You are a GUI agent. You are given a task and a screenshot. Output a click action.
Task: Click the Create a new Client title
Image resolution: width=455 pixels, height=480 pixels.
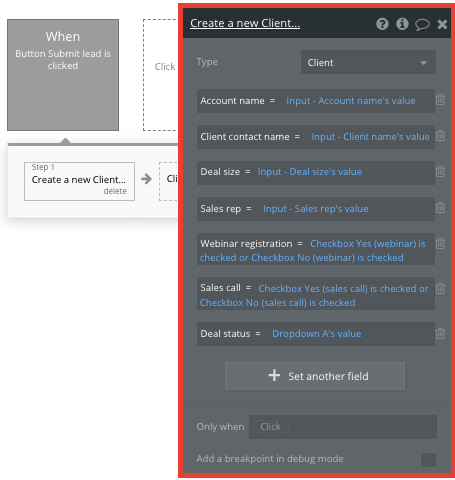245,23
